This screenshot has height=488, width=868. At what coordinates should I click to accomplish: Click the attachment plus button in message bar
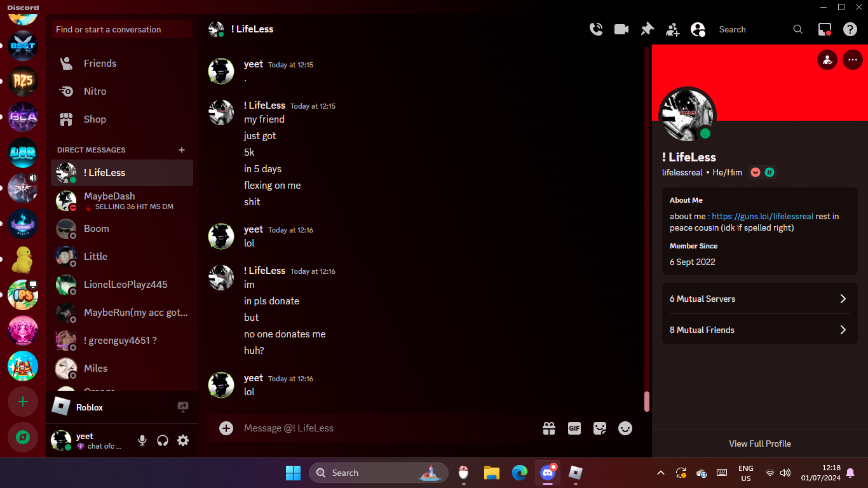(x=226, y=428)
